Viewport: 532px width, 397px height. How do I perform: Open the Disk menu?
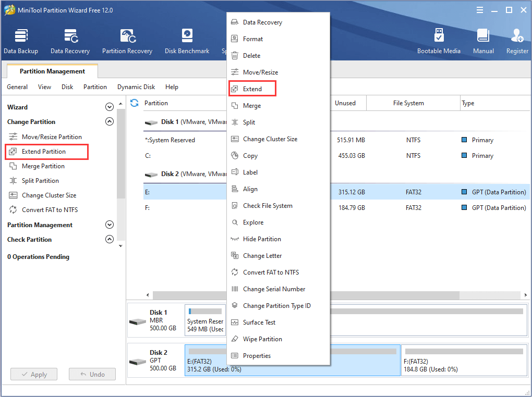pos(67,87)
